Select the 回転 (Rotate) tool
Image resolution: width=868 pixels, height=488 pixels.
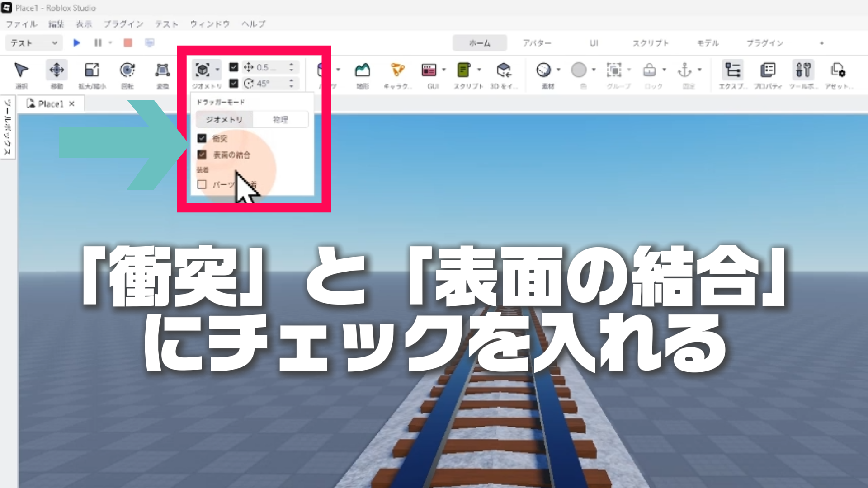click(127, 70)
